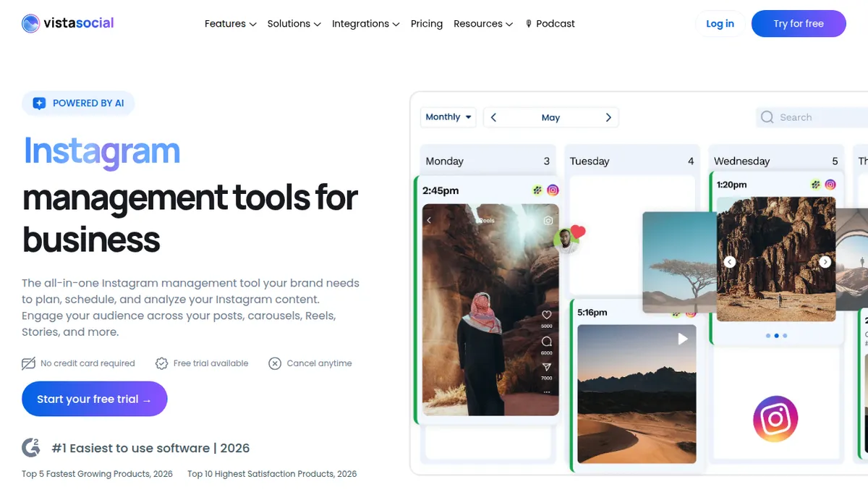Expand the Features menu
Viewport: 868px width, 495px height.
click(230, 24)
